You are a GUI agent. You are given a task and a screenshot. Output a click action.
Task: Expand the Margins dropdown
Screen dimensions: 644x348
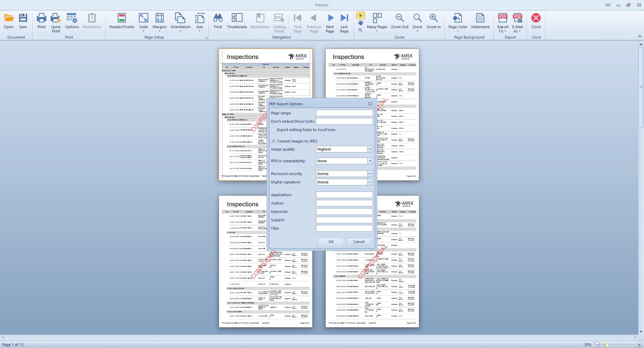click(x=159, y=31)
